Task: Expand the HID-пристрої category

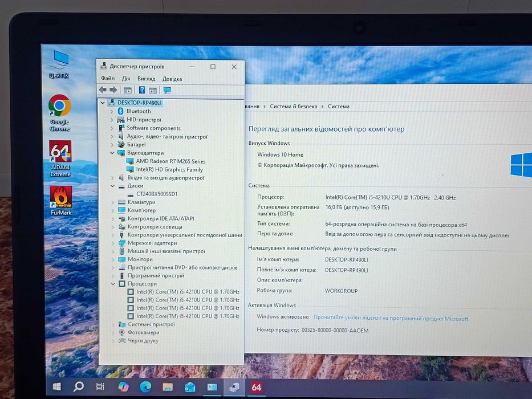Action: [112, 120]
